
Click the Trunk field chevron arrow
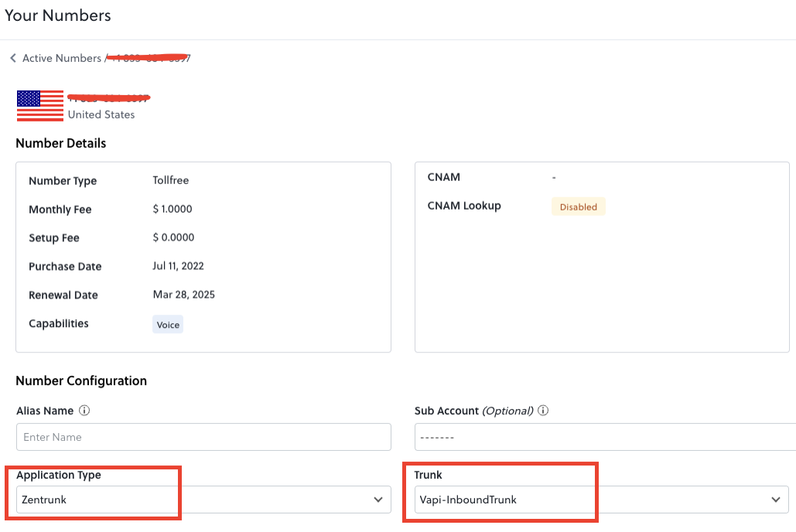776,500
